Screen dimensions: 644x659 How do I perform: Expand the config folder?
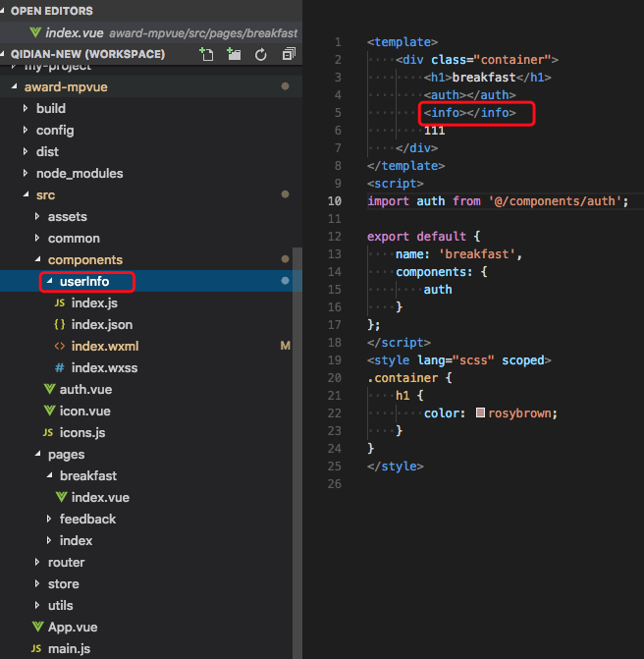[x=26, y=131]
